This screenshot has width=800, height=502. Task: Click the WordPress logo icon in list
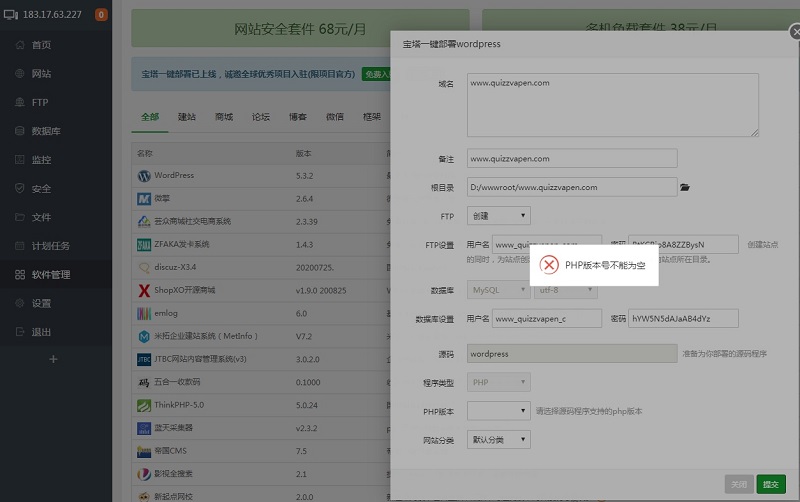[144, 175]
